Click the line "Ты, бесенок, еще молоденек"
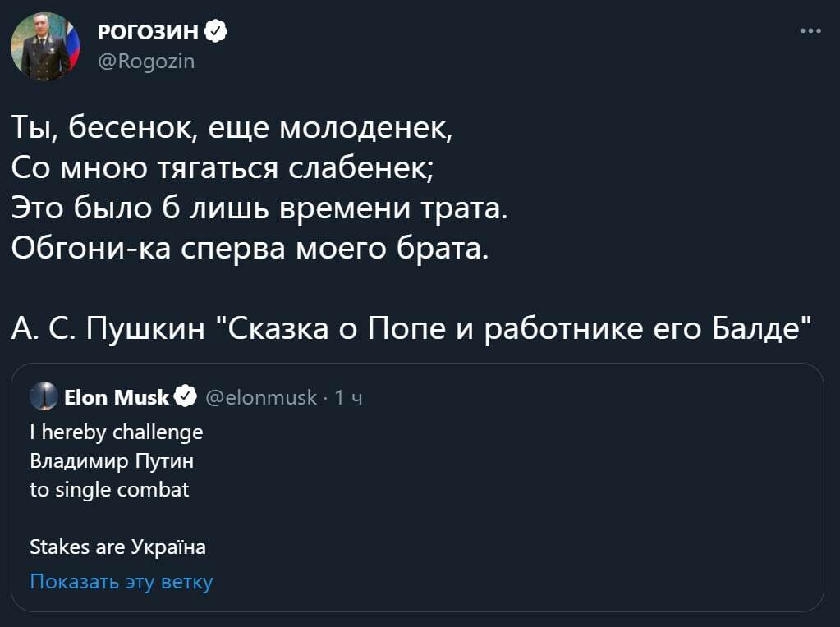Image resolution: width=840 pixels, height=627 pixels. (x=232, y=128)
